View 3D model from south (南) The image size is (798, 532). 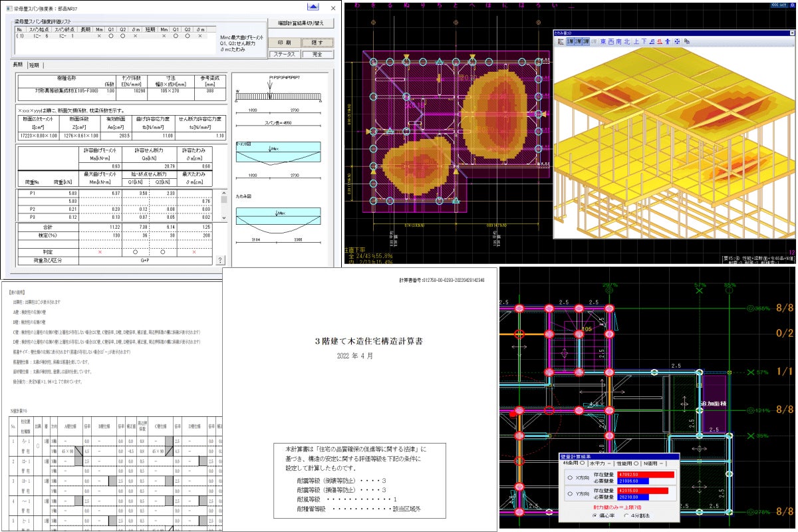pyautogui.click(x=619, y=42)
